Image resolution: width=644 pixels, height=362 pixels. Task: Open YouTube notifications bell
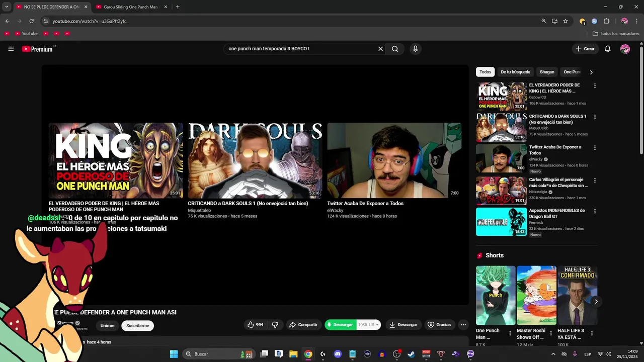608,49
